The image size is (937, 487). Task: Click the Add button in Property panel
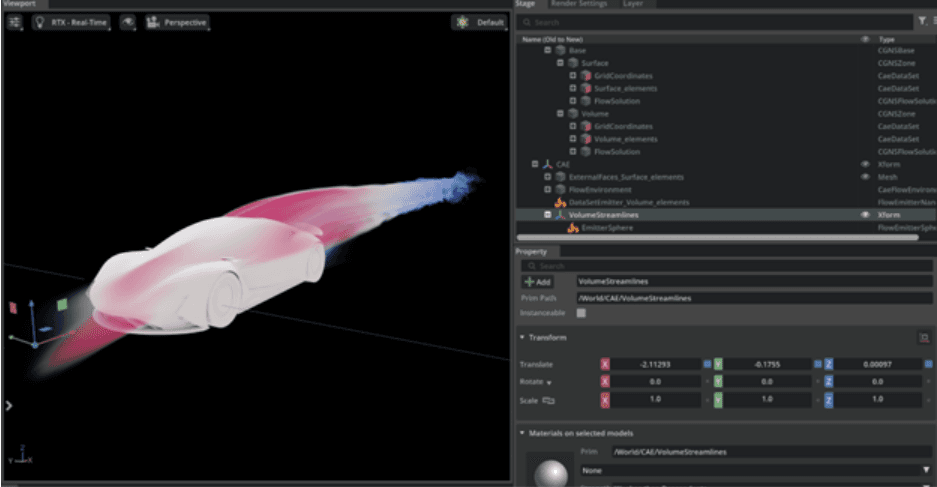click(x=538, y=282)
